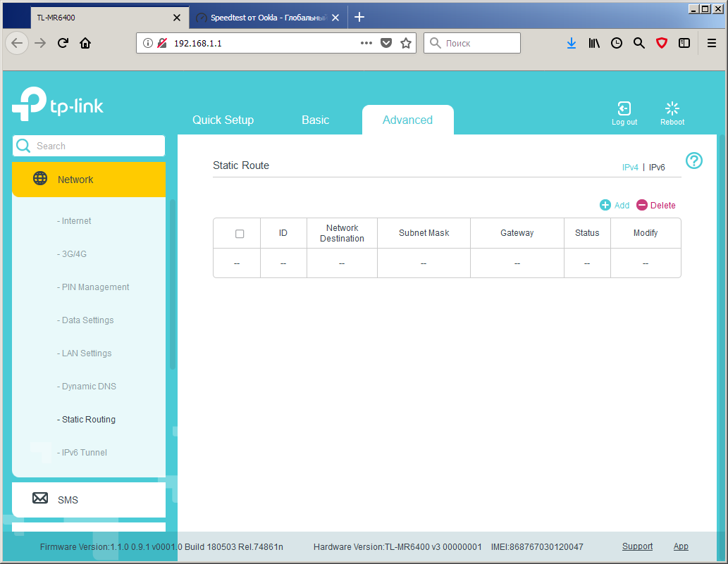Screen dimensions: 728x564
Task: Tick the select-all checkbox in the table header
Action: pyautogui.click(x=240, y=234)
